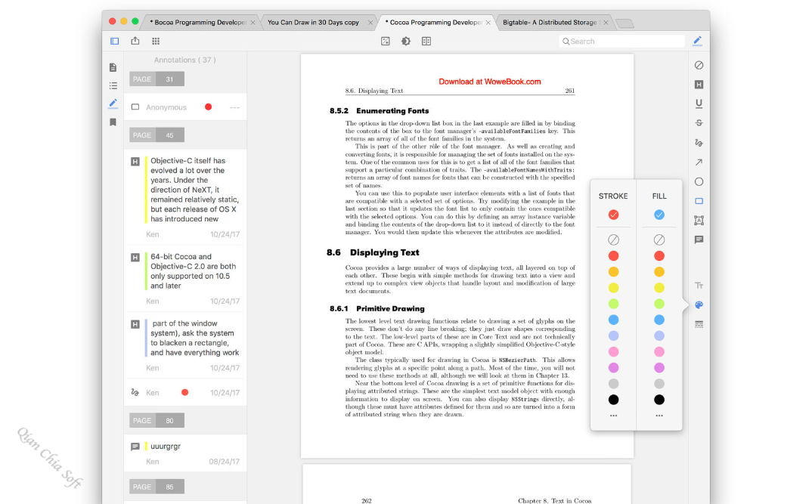Click the Search field
Image resolution: width=812 pixels, height=504 pixels.
click(622, 42)
